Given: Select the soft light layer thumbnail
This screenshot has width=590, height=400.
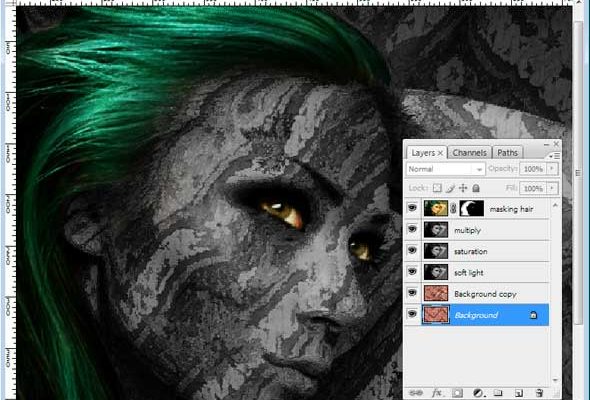Looking at the screenshot, I should click(x=436, y=272).
